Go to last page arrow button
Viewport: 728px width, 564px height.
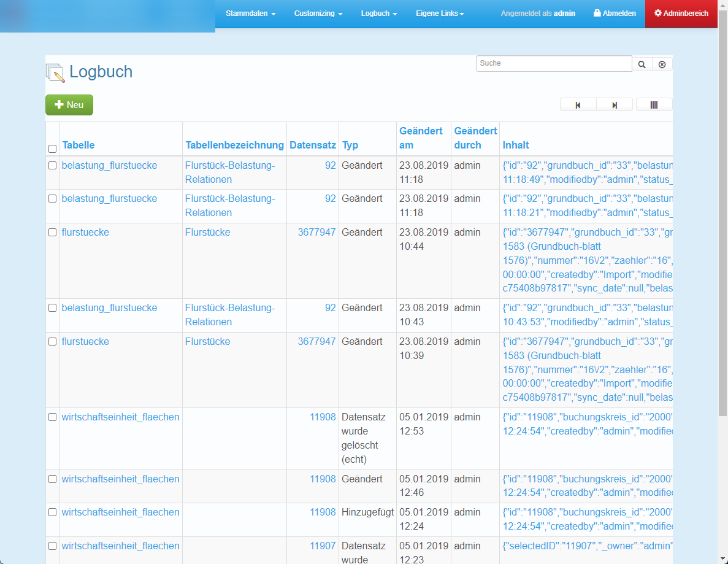615,105
